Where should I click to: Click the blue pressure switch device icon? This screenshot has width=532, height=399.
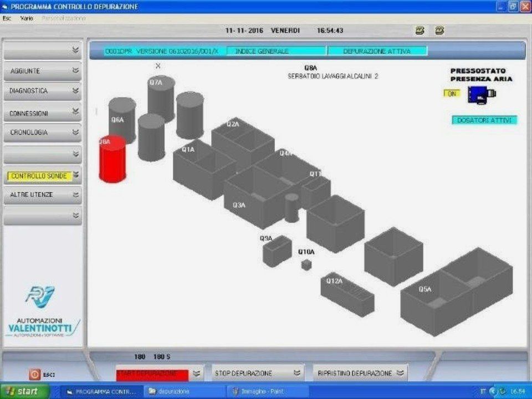pyautogui.click(x=482, y=95)
